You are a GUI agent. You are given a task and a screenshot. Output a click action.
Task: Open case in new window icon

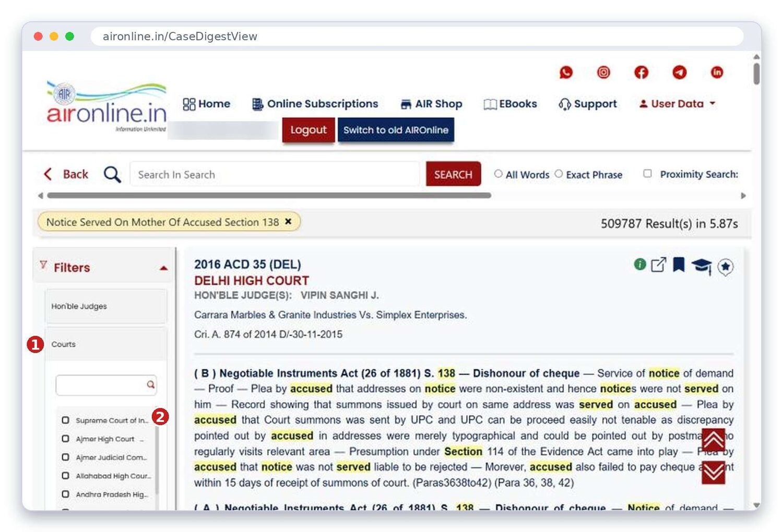tap(659, 264)
